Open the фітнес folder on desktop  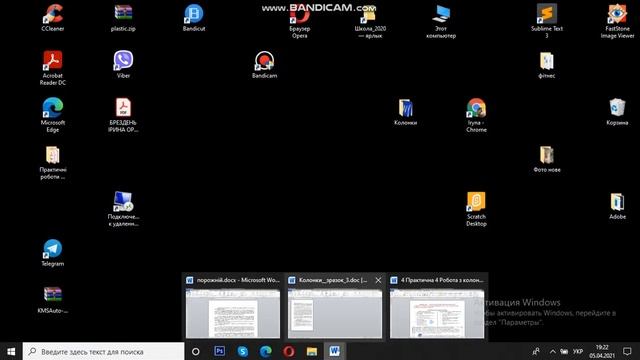547,64
